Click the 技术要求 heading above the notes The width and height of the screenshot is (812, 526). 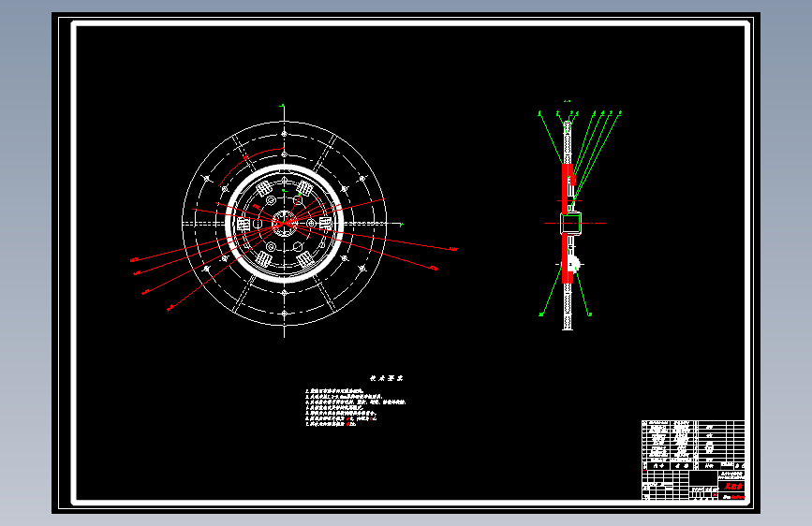[x=386, y=378]
